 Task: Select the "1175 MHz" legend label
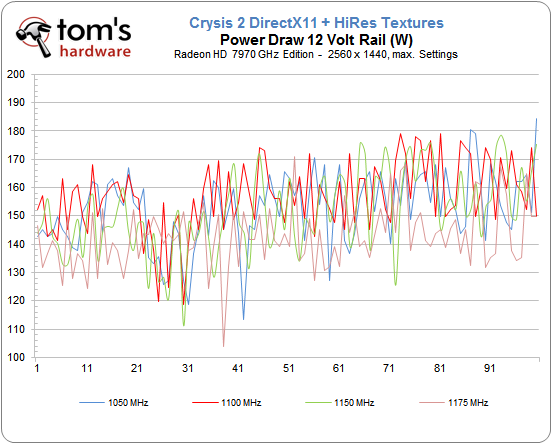click(x=468, y=403)
